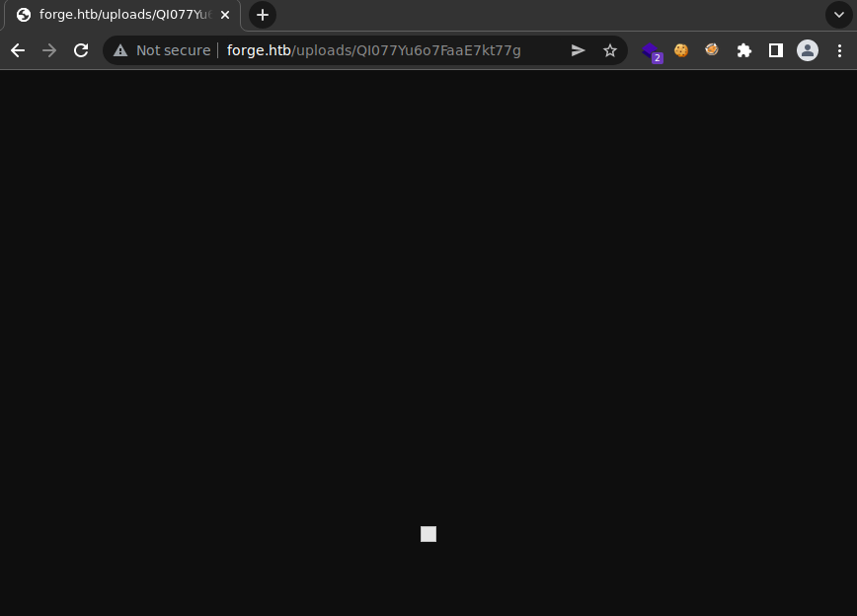This screenshot has height=616, width=857.
Task: Click the URL in the address bar
Action: (x=373, y=50)
